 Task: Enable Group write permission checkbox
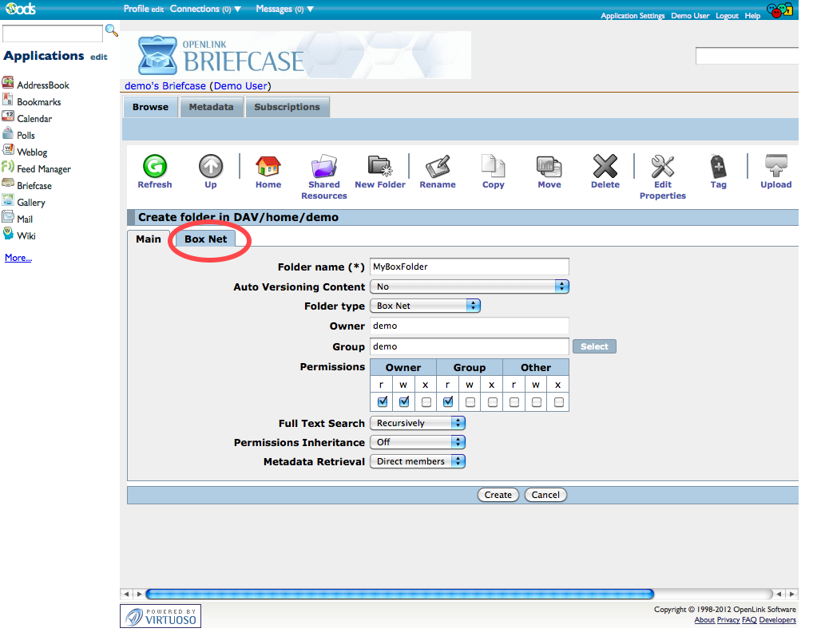(470, 402)
